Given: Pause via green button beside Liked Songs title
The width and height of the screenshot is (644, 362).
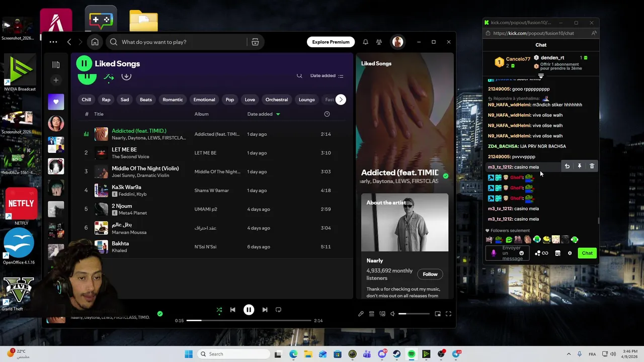Looking at the screenshot, I should click(x=84, y=63).
